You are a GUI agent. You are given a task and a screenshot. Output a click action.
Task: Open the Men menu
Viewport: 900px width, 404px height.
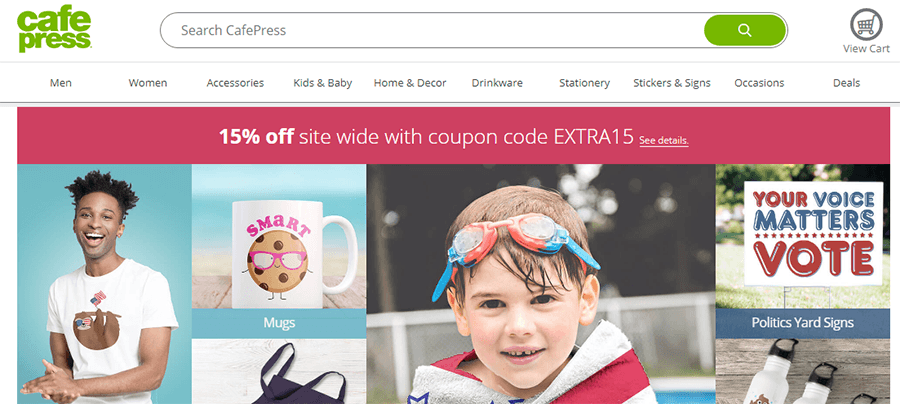click(61, 83)
